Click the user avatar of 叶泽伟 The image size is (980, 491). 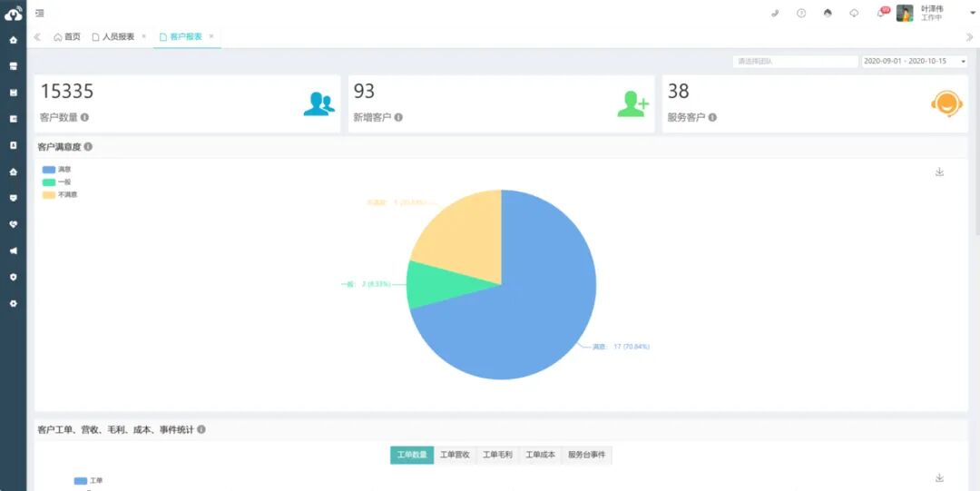pos(905,13)
